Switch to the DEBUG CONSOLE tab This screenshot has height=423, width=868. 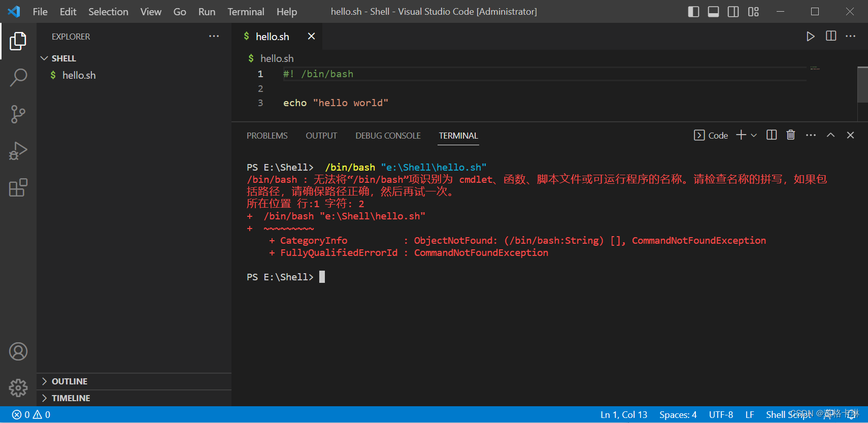pyautogui.click(x=388, y=136)
